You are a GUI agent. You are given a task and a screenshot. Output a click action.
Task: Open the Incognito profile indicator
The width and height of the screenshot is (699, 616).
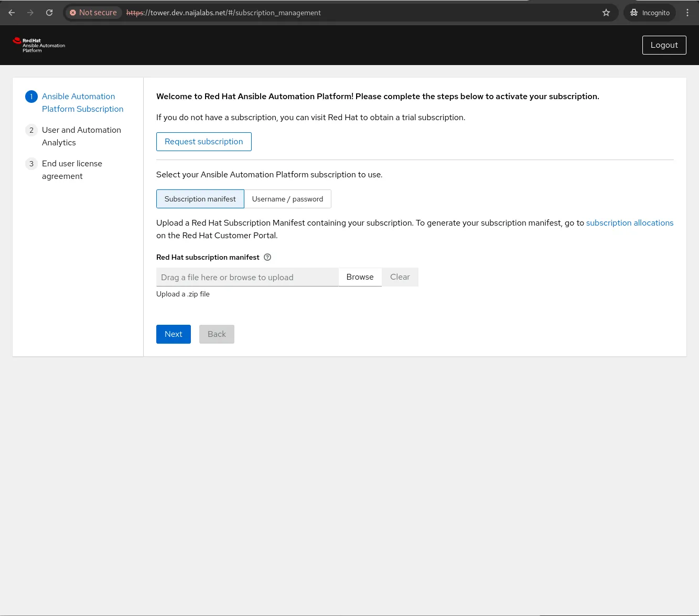click(650, 13)
